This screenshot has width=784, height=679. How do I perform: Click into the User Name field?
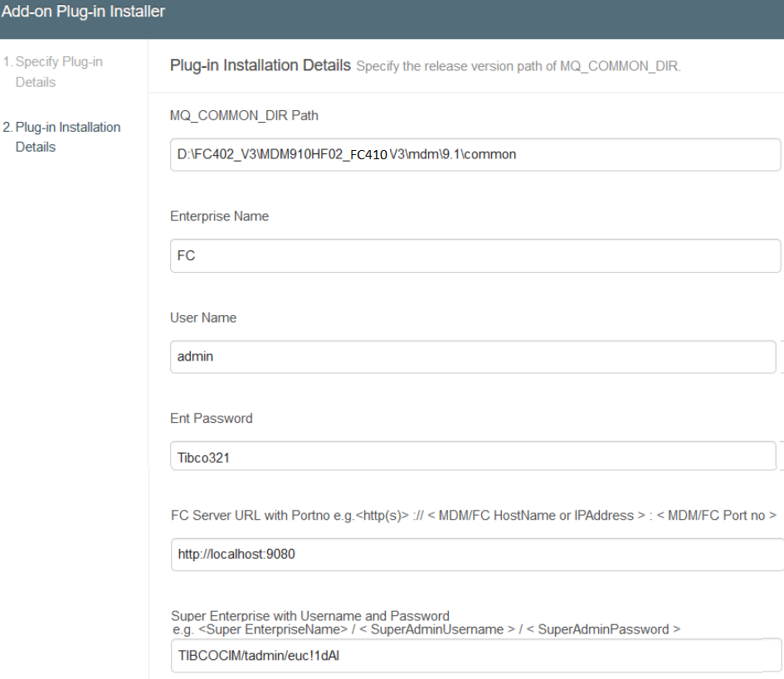tap(472, 357)
